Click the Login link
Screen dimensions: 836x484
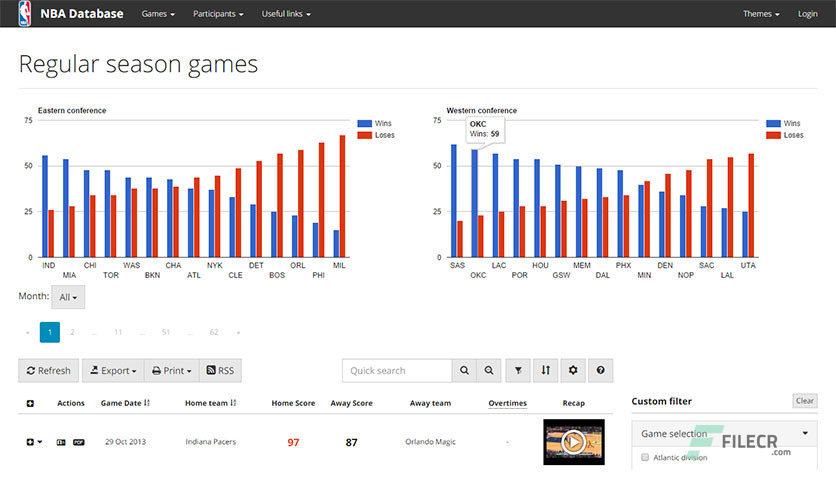click(x=807, y=14)
